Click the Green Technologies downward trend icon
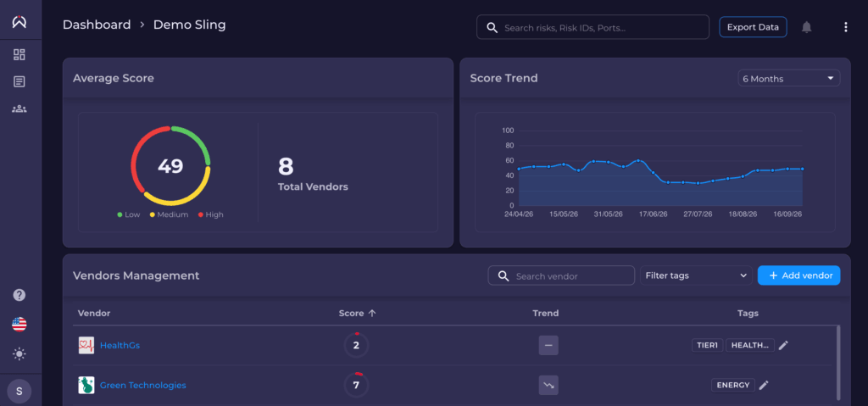This screenshot has height=406, width=868. (x=548, y=385)
